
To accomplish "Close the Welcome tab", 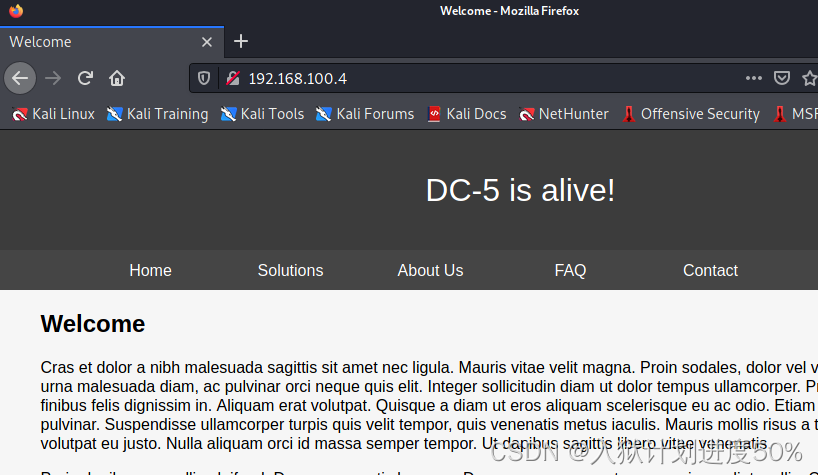I will click(x=207, y=42).
